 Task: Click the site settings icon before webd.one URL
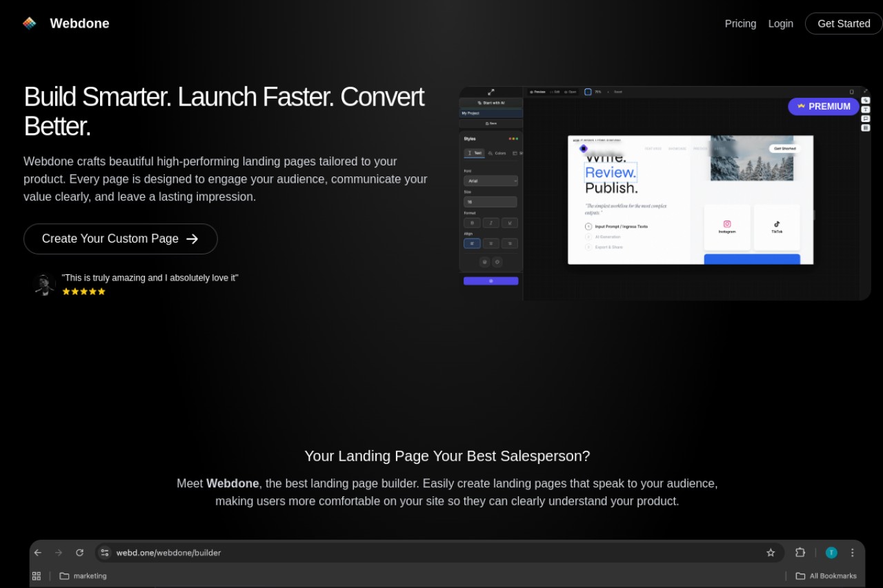coord(105,553)
